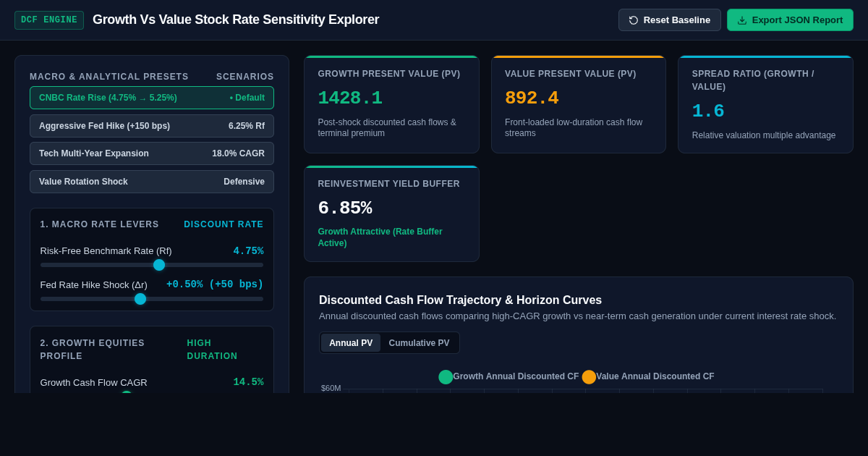Click the DISCOUNT RATE label
This screenshot has width=868, height=456.
pos(224,224)
